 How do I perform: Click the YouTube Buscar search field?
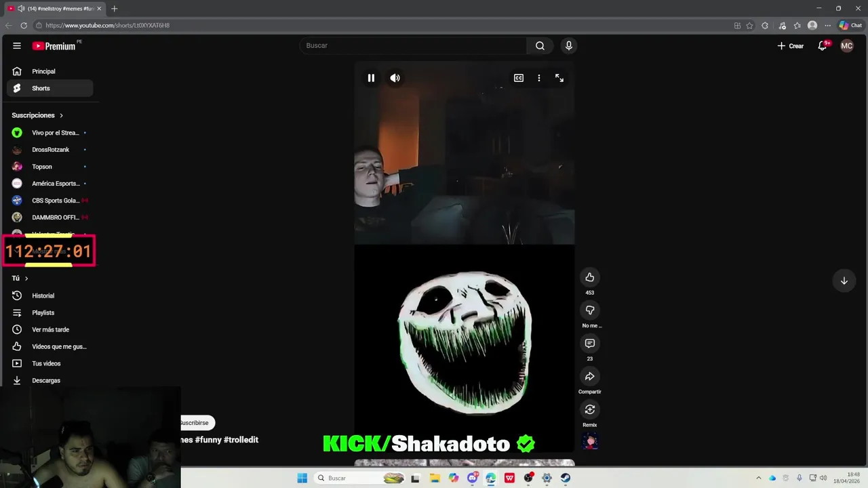(x=414, y=45)
